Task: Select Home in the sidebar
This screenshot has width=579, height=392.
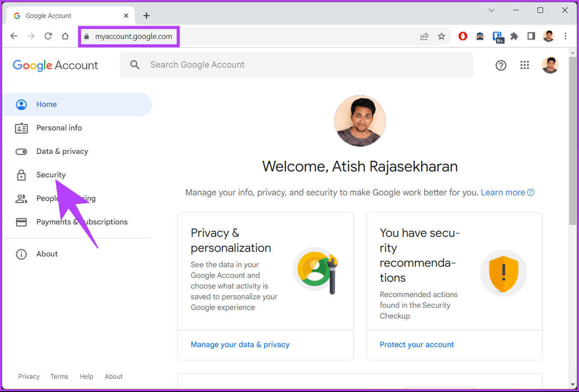Action: click(77, 104)
